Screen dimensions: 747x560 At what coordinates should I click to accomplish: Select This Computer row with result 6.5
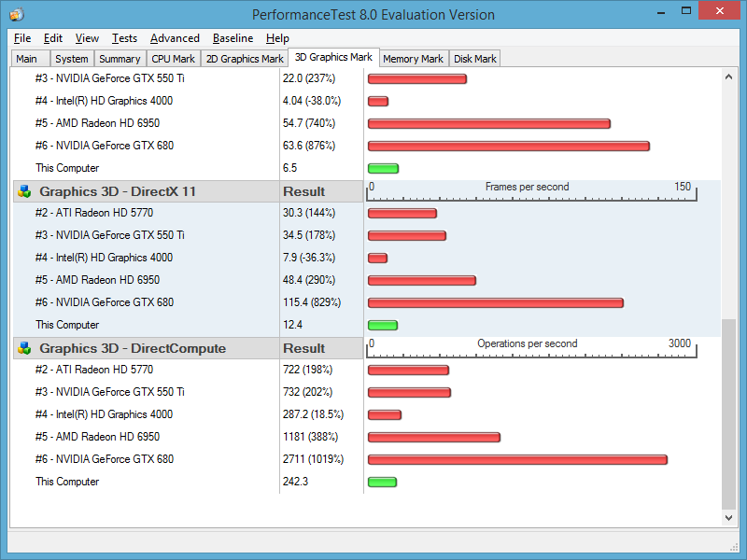click(x=367, y=168)
